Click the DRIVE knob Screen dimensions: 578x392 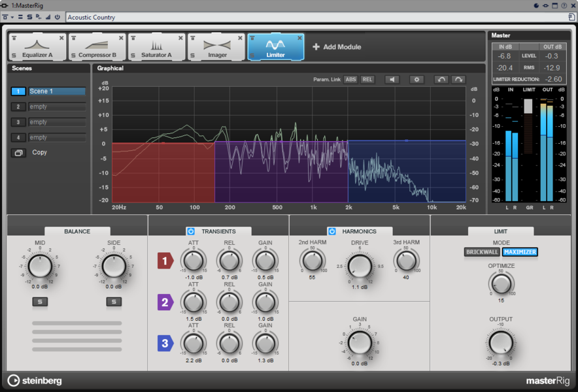point(360,267)
